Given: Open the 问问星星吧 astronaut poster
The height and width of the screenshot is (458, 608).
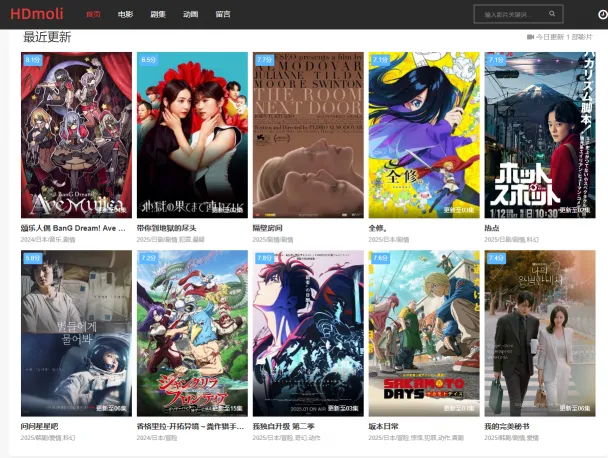Looking at the screenshot, I should point(76,333).
